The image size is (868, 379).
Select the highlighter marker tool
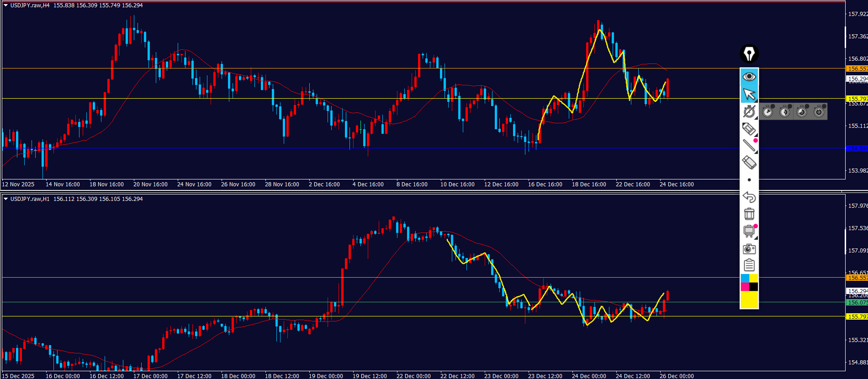tap(749, 129)
